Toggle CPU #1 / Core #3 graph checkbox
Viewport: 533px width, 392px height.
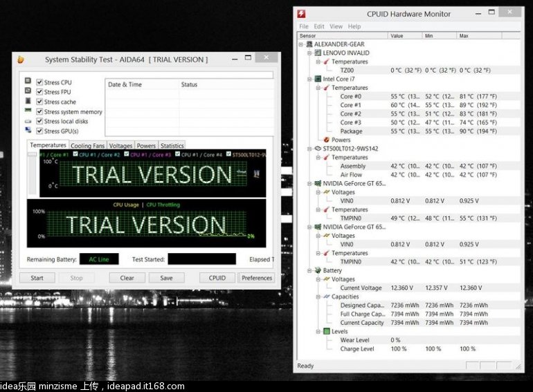127,153
